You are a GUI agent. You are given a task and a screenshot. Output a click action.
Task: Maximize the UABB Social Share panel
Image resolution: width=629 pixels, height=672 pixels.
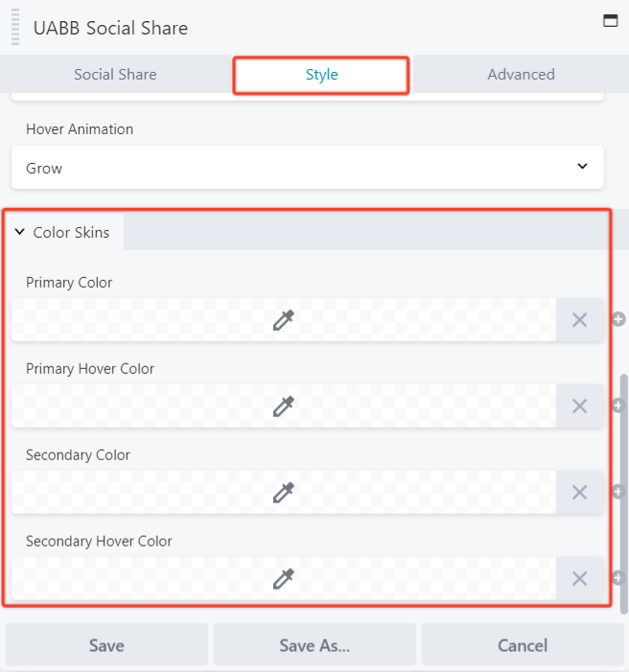coord(610,20)
